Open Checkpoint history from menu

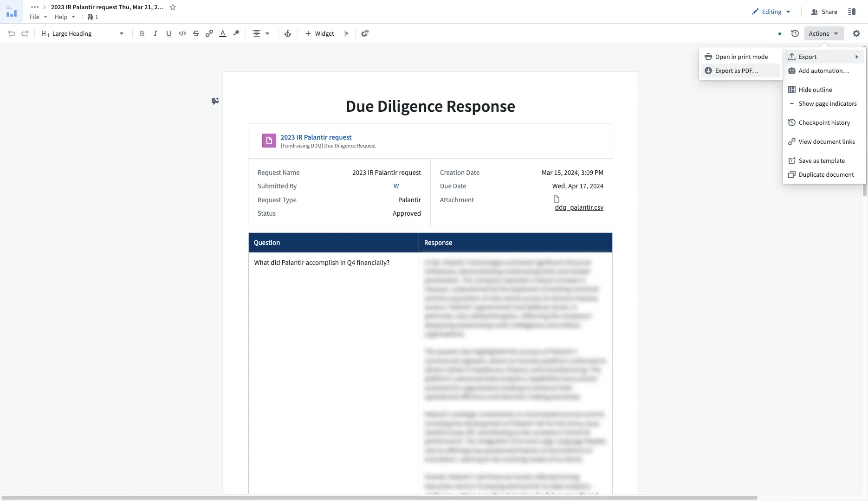point(823,122)
